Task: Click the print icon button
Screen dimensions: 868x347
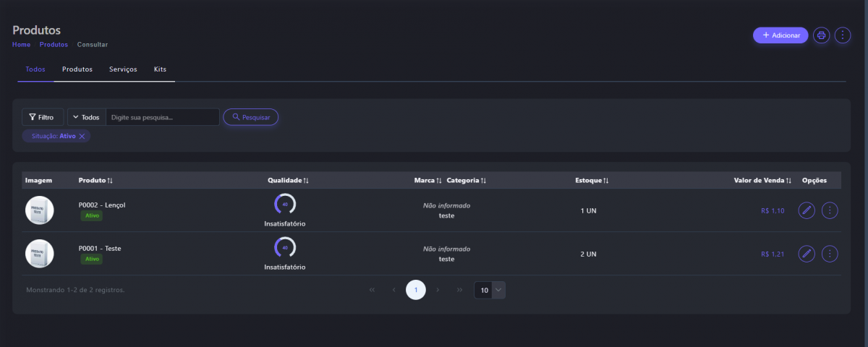Action: [821, 35]
